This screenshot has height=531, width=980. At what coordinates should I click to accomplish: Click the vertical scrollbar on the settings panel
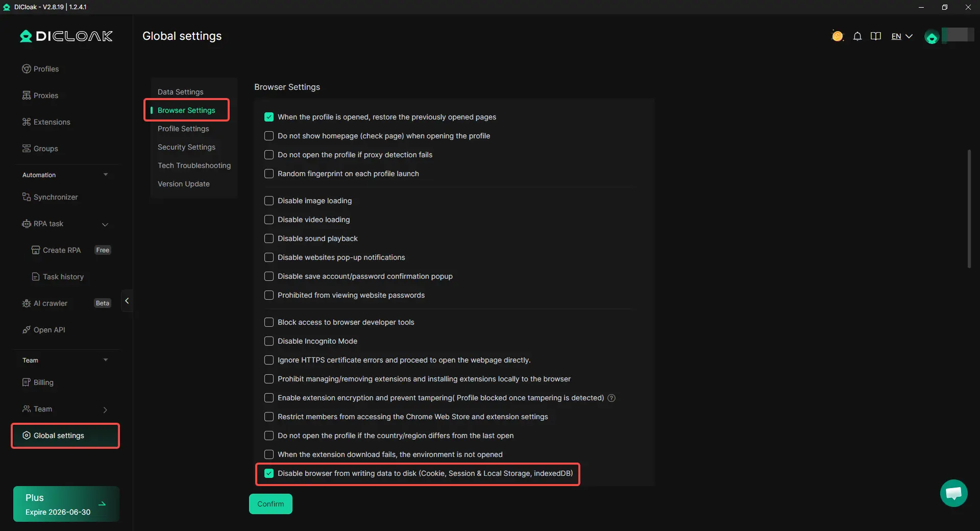(969, 209)
